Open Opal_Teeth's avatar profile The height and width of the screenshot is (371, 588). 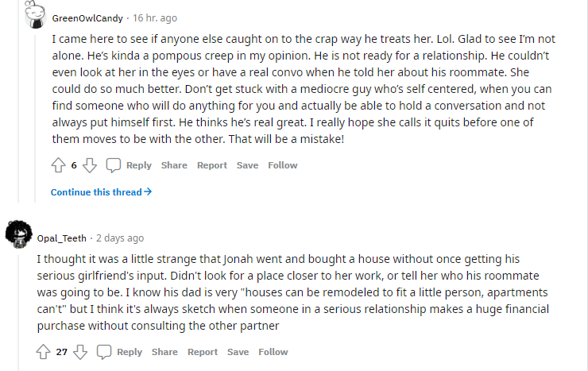pyautogui.click(x=17, y=233)
